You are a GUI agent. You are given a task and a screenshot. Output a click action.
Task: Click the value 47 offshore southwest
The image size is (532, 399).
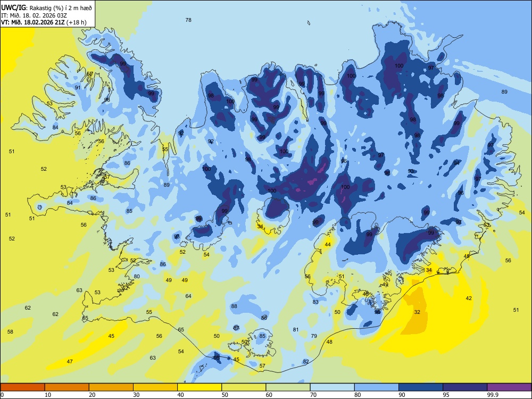[x=70, y=362]
